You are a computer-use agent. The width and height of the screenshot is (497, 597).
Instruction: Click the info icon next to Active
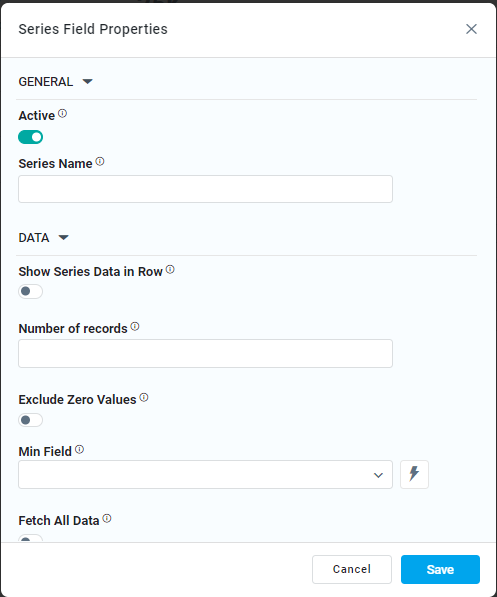click(x=62, y=113)
